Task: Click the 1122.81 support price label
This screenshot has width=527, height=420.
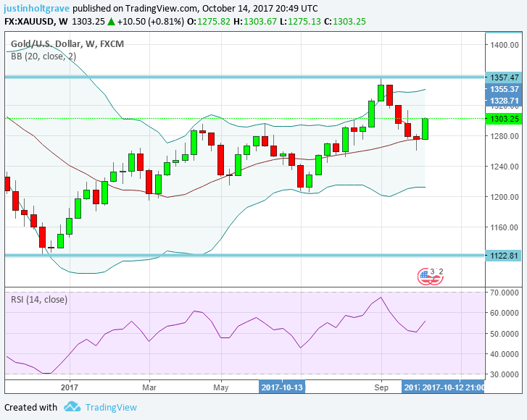Action: click(504, 256)
